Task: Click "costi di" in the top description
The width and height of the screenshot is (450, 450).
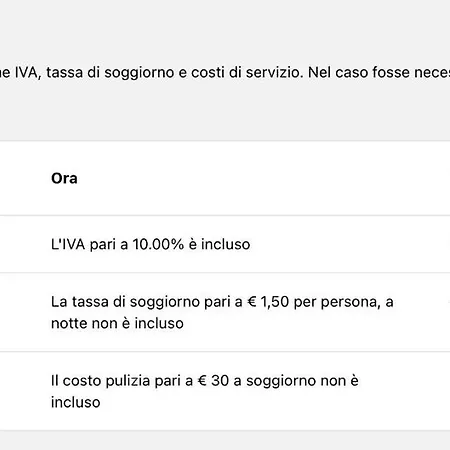Action: pos(216,72)
